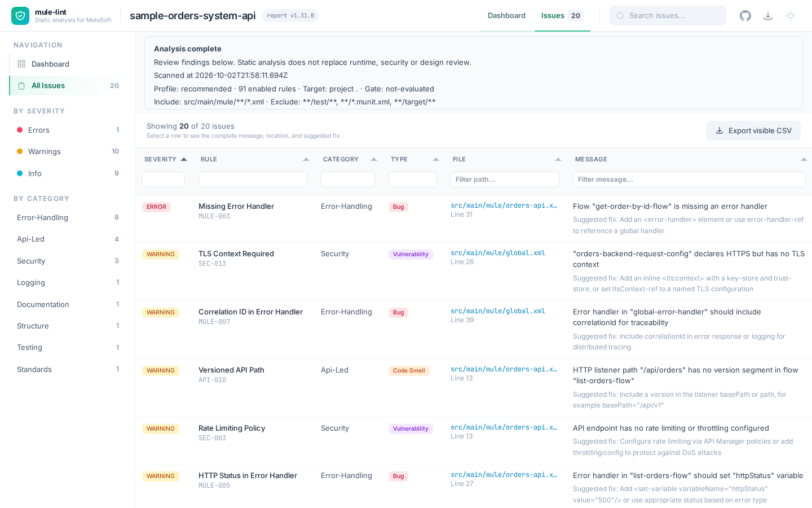Screen dimensions: 812x508
Task: Export visible CSV
Action: click(x=753, y=130)
